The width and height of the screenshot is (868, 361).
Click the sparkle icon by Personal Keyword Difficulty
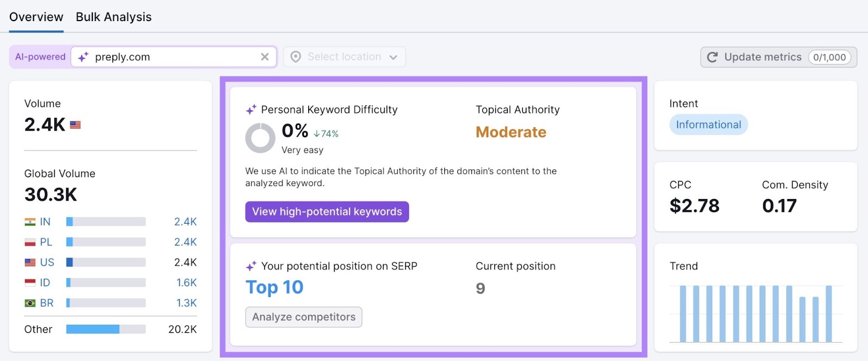[x=250, y=109]
